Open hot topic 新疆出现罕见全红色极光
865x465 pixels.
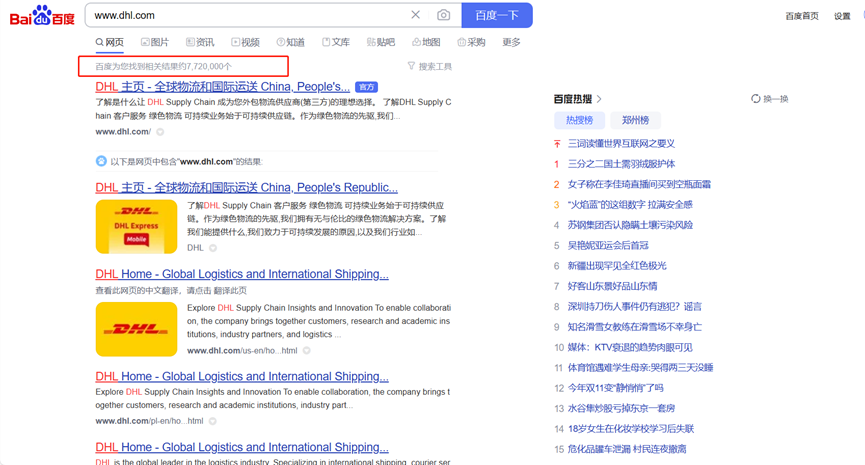tap(617, 266)
